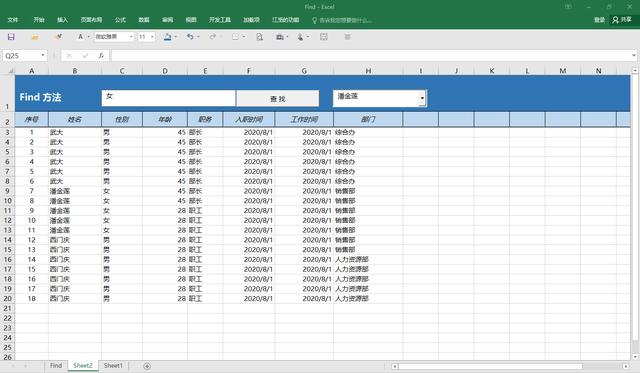
Task: Click cell B20 containing 西门庆
Action: coord(75,299)
